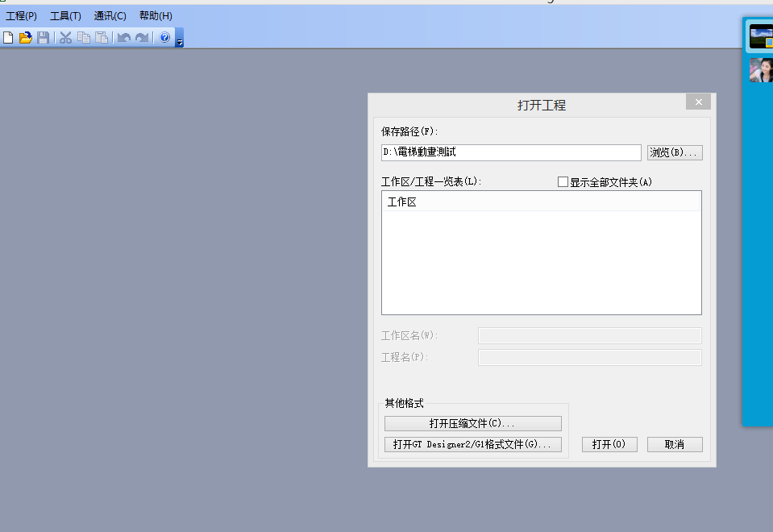Click the Paste clipboard icon
Screen dimensions: 773x532
[102, 38]
